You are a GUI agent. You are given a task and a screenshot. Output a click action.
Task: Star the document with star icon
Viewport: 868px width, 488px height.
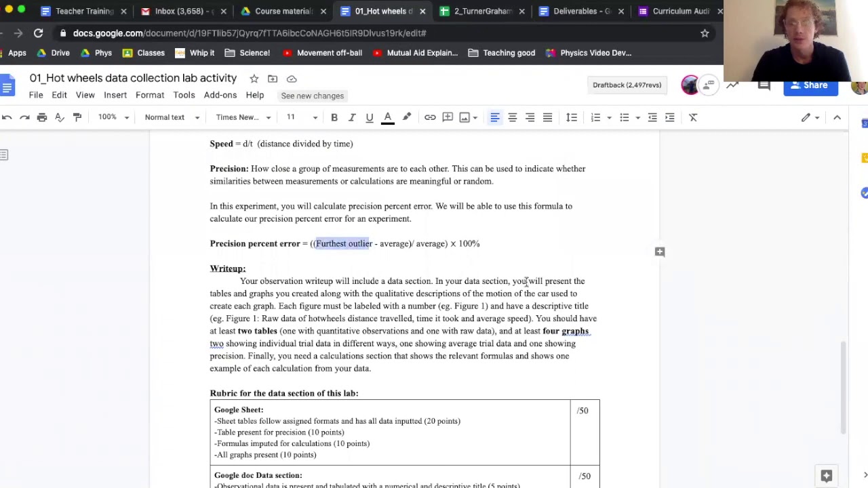(254, 79)
